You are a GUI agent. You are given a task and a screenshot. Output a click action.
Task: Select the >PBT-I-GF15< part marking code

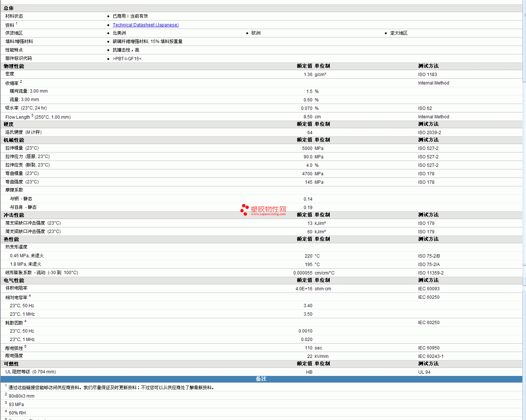(127, 59)
